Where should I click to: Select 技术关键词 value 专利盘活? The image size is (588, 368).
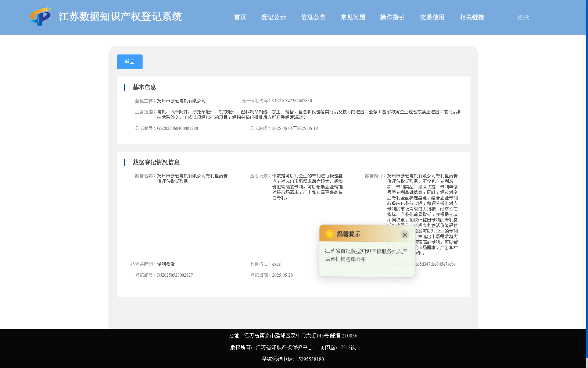click(166, 264)
